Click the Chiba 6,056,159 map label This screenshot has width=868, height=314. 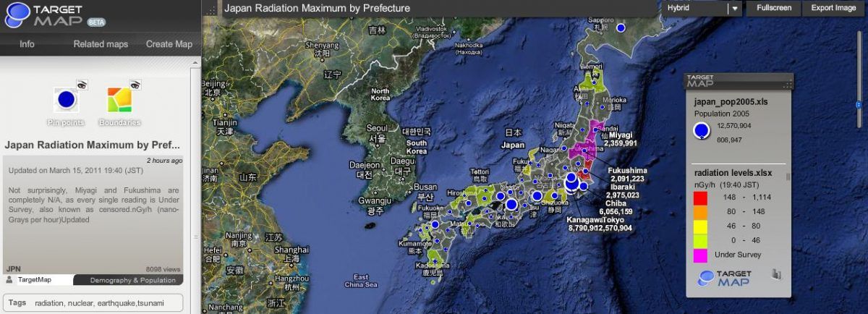(x=616, y=208)
